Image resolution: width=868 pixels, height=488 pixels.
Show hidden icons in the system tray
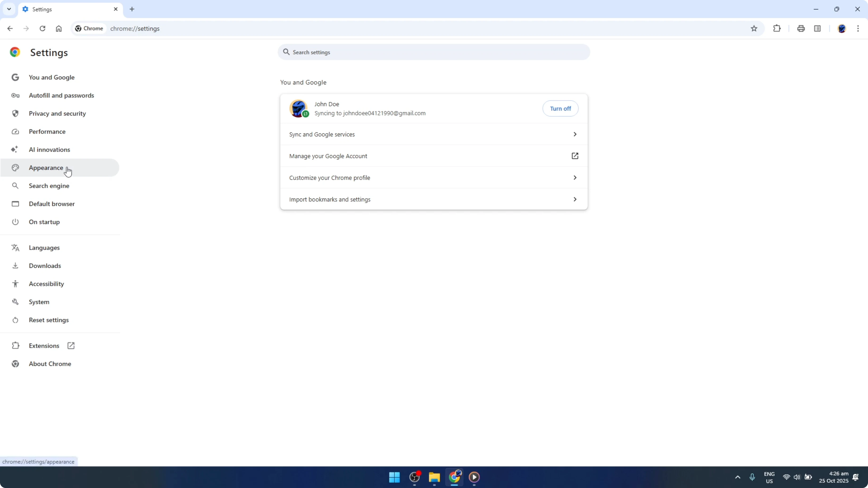point(737,477)
